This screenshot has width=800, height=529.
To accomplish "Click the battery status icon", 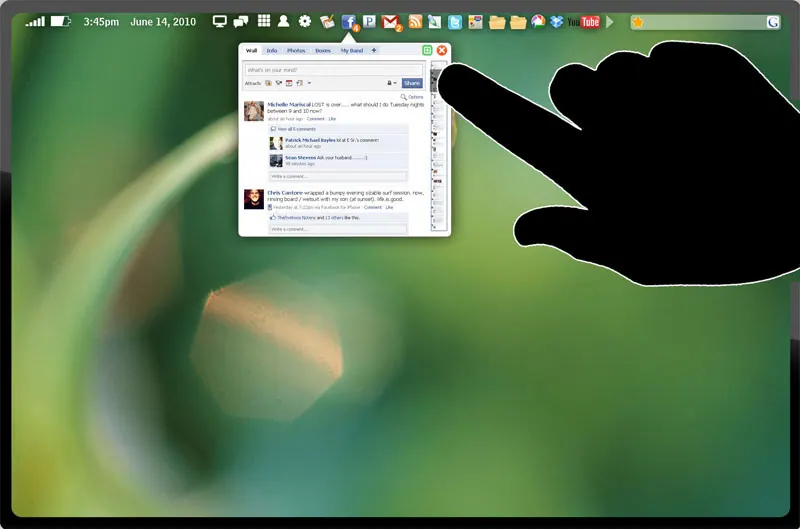I will point(60,21).
